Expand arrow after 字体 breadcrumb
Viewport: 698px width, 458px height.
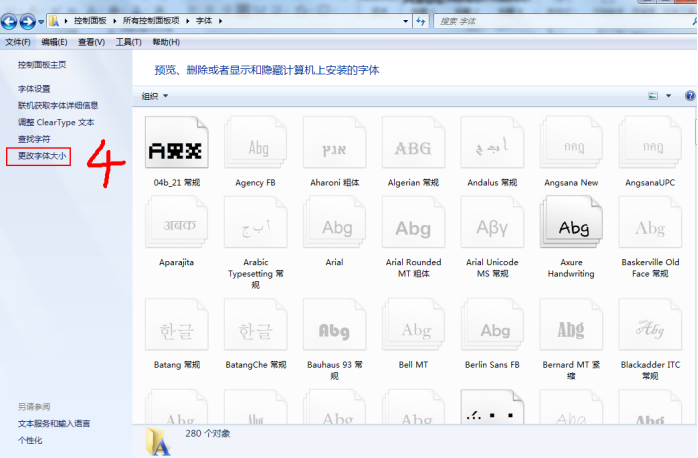point(220,21)
